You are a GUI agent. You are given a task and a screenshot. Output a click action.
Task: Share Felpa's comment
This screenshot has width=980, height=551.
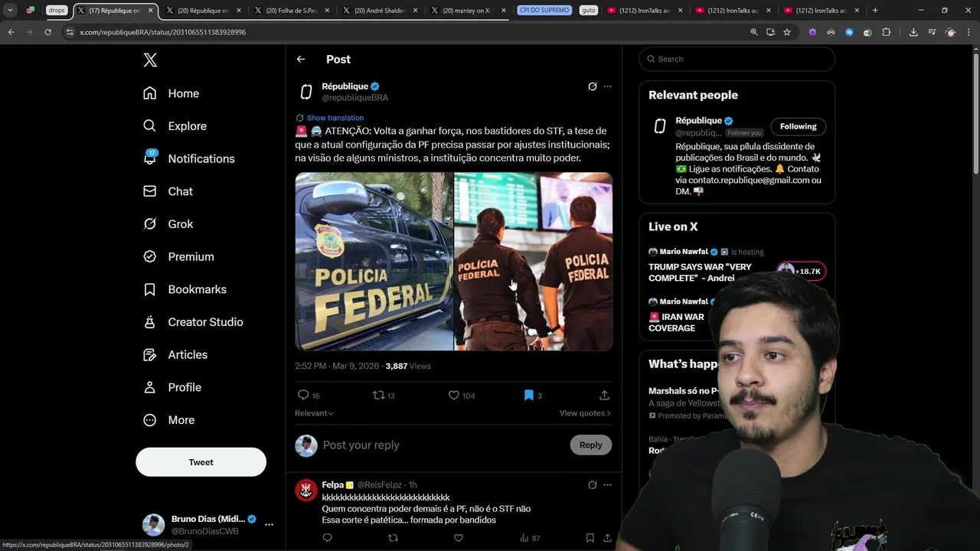[607, 538]
